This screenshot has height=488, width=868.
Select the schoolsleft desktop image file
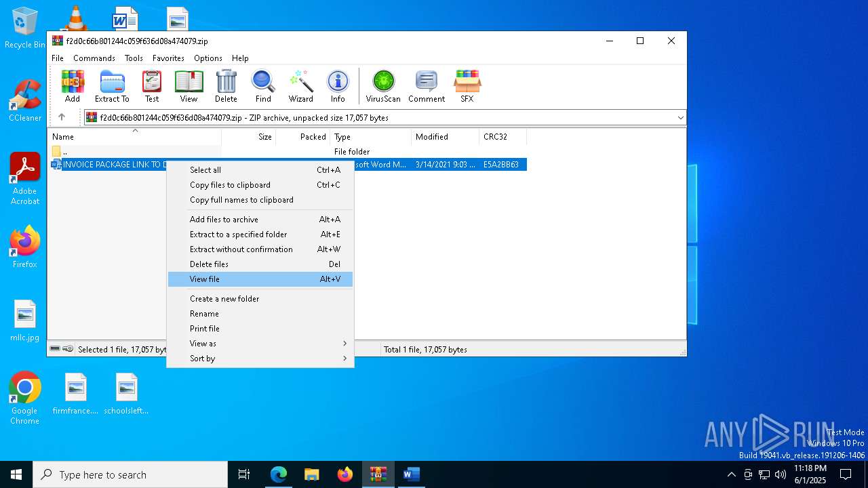tap(126, 394)
